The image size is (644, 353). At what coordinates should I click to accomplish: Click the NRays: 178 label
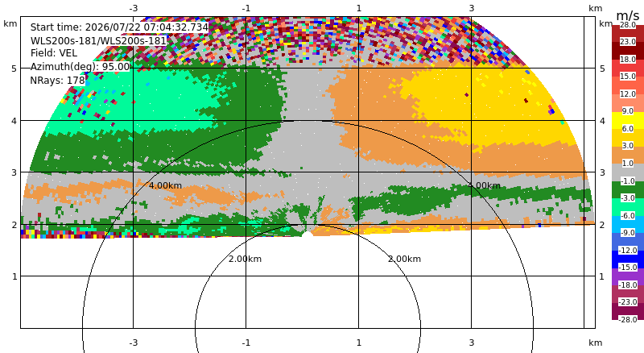click(57, 81)
